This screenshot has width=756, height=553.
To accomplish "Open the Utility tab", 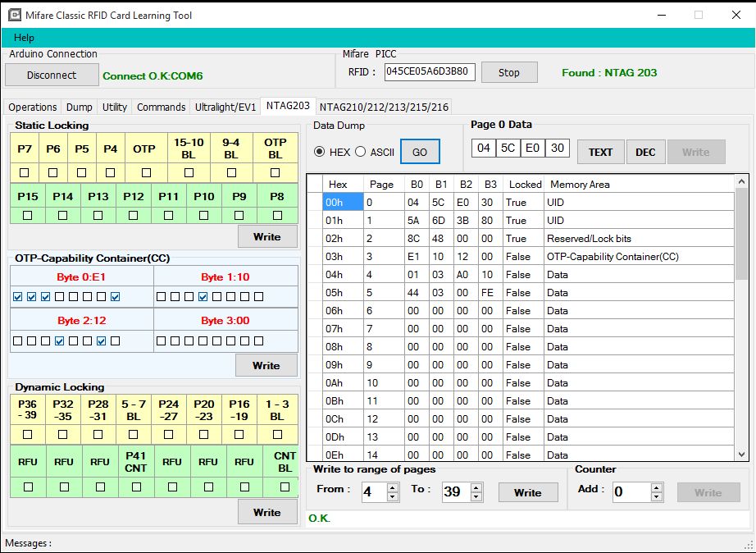I will pyautogui.click(x=115, y=107).
